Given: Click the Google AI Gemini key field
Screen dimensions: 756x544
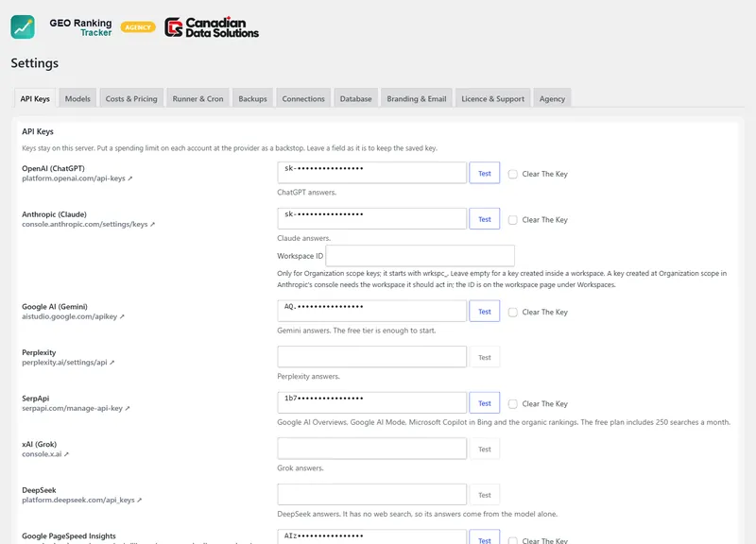Looking at the screenshot, I should [371, 311].
